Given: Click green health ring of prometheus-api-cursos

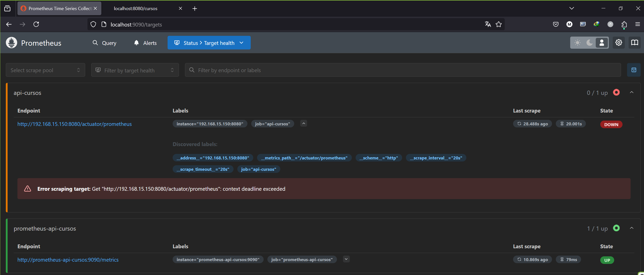Looking at the screenshot, I should (x=616, y=228).
